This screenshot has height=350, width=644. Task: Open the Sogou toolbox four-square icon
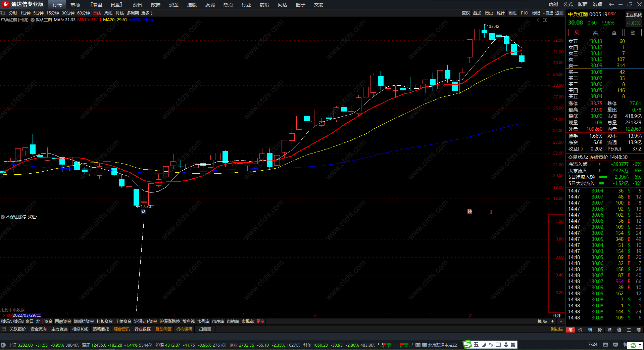pos(513,345)
